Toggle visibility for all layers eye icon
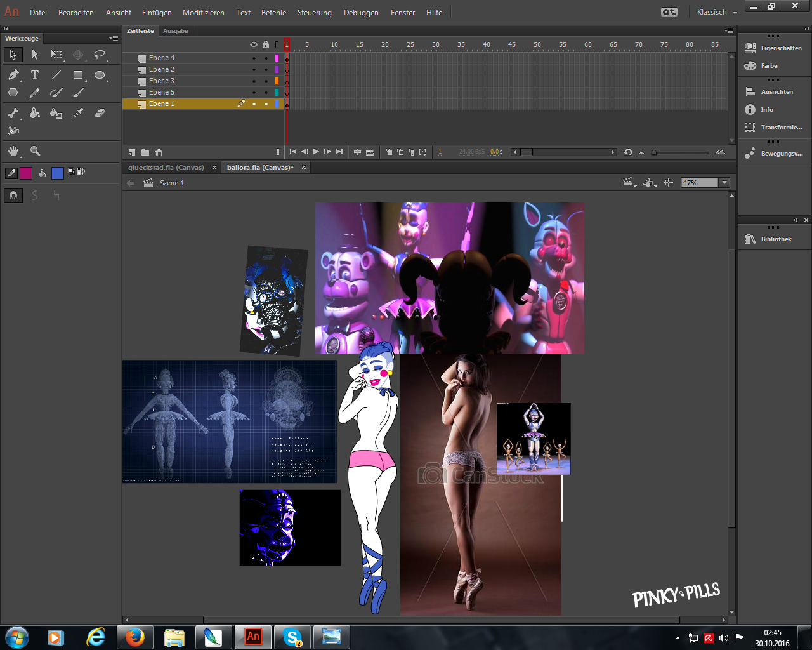 [x=254, y=44]
